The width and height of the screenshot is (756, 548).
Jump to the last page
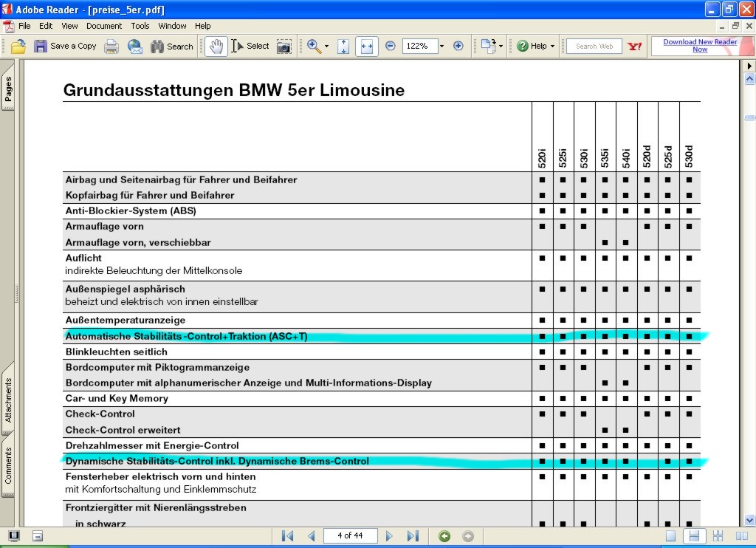(x=413, y=536)
